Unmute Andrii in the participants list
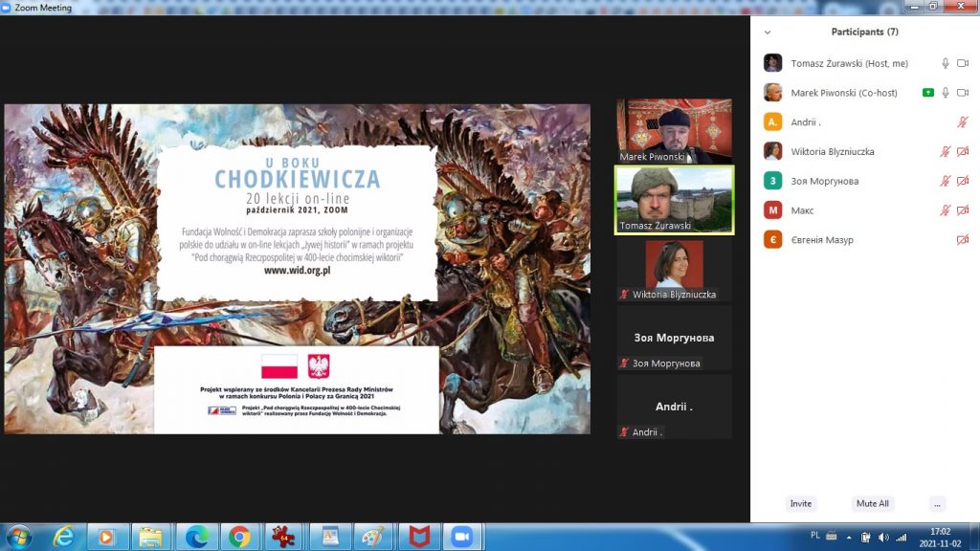The height and width of the screenshot is (551, 980). [x=963, y=122]
